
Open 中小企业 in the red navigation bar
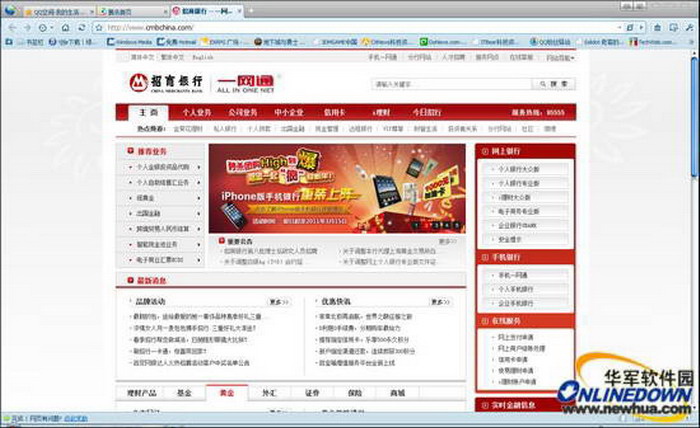pos(288,112)
